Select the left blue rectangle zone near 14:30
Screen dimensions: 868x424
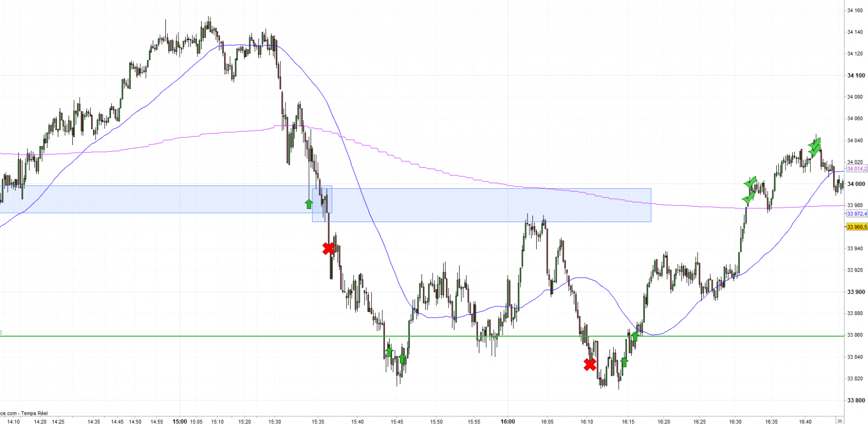[166, 199]
